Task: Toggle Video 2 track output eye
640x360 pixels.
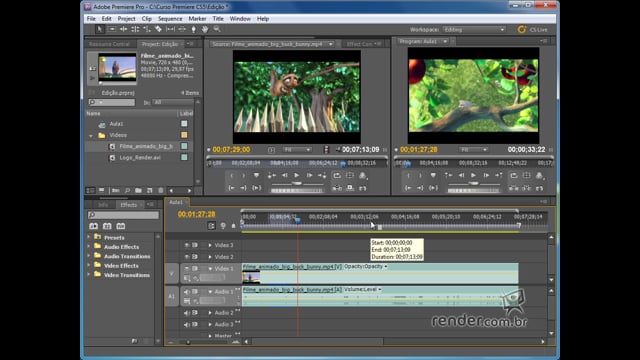Action: point(187,257)
